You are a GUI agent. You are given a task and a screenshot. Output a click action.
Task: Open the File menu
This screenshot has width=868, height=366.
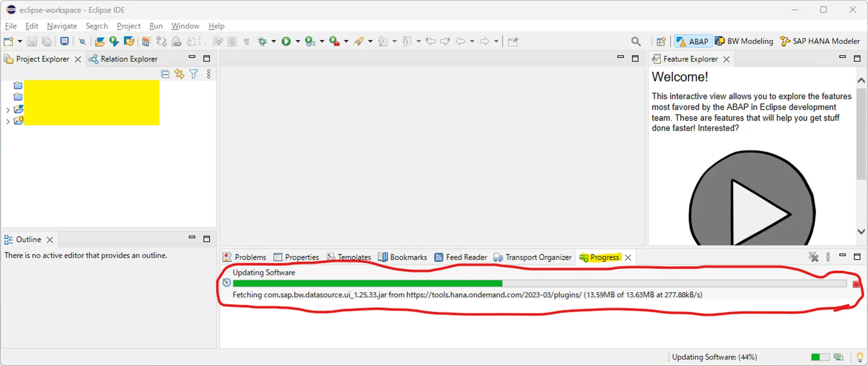tap(11, 26)
